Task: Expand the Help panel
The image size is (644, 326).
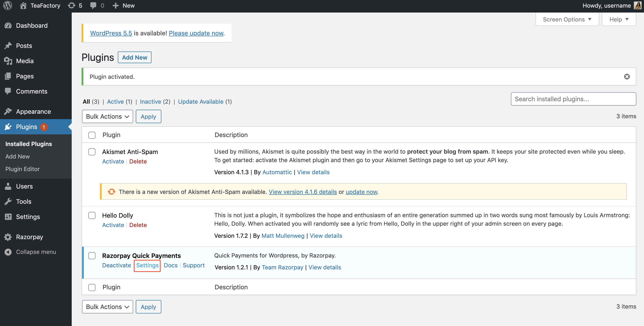Action: click(619, 19)
